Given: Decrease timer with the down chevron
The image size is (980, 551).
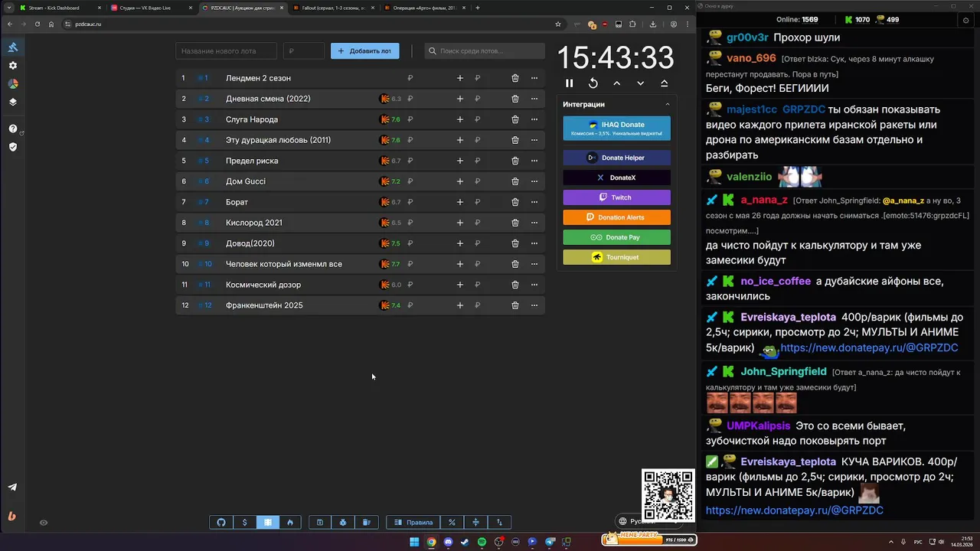Looking at the screenshot, I should tap(640, 83).
